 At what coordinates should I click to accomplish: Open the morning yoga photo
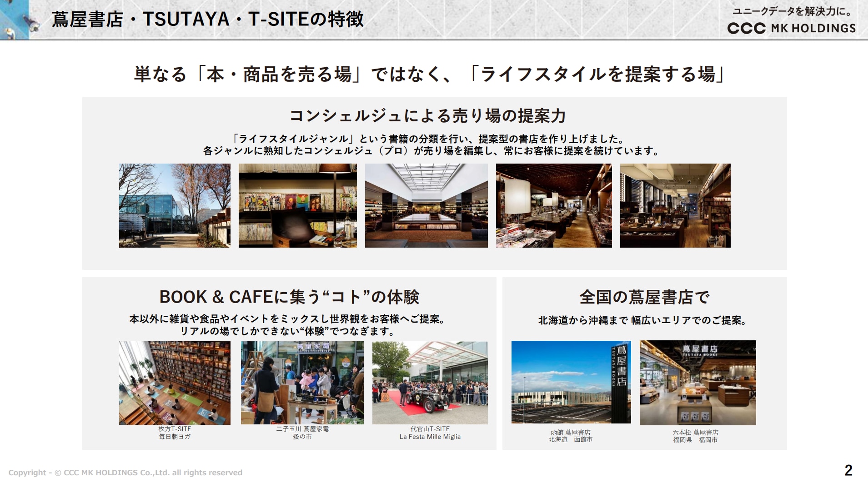175,383
